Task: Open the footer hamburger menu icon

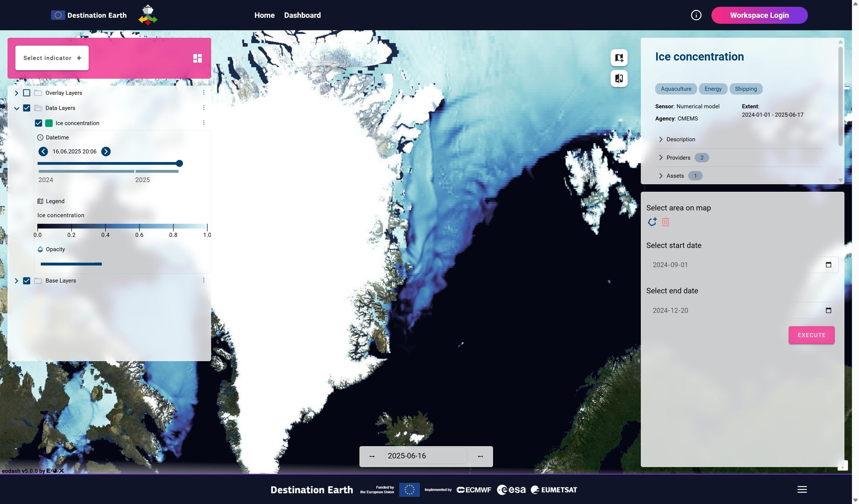Action: [802, 489]
